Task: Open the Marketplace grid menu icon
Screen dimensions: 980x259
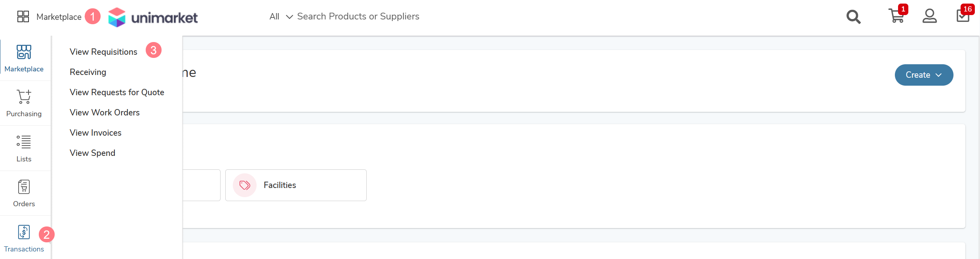Action: coord(23,17)
